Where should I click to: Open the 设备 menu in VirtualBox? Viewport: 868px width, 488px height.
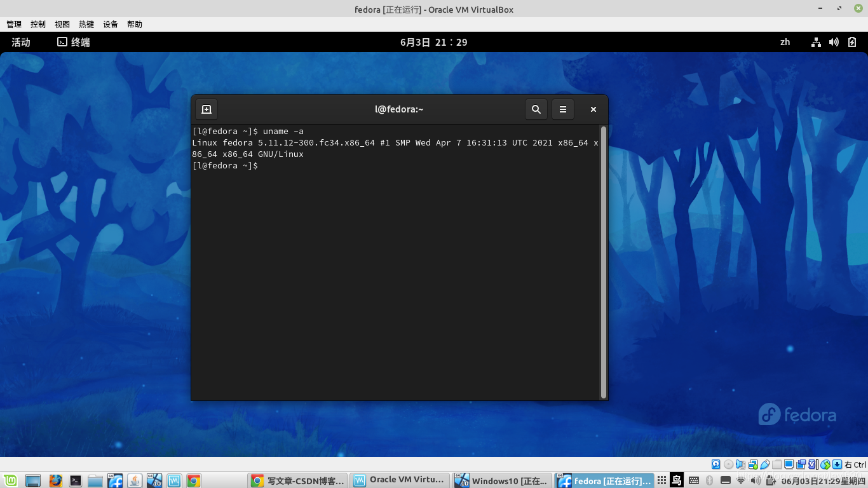pyautogui.click(x=111, y=24)
